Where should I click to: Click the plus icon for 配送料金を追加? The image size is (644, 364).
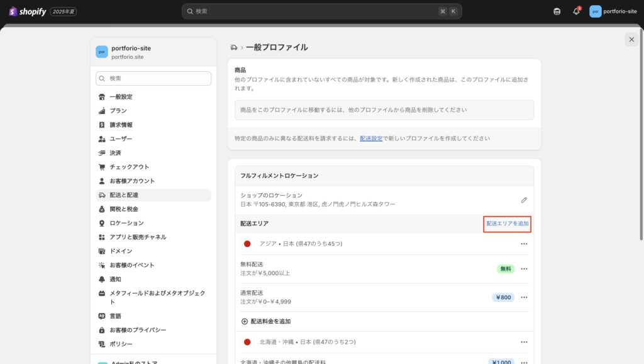(x=245, y=321)
